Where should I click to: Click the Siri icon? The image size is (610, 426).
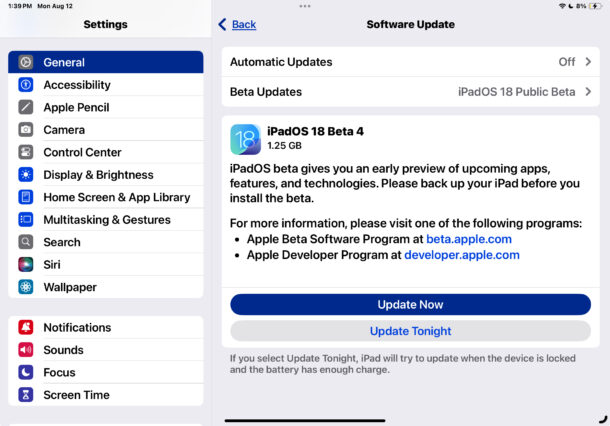click(x=26, y=265)
